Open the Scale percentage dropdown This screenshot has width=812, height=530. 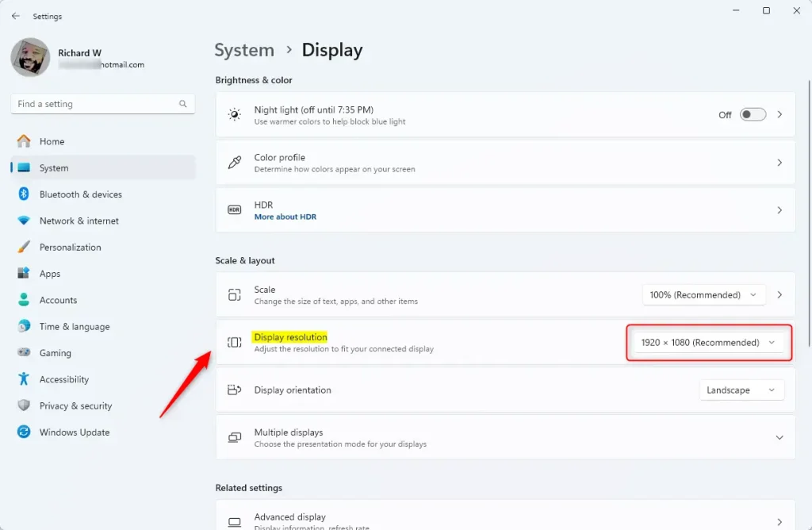point(703,295)
